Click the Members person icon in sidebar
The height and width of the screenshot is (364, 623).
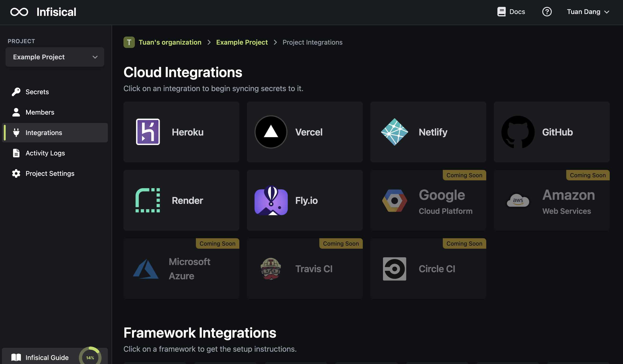pos(16,112)
